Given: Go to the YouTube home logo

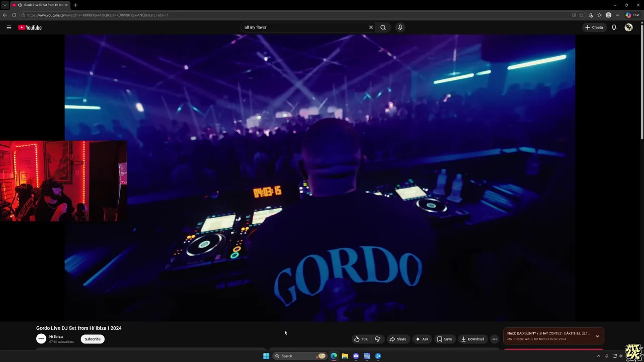Looking at the screenshot, I should tap(30, 28).
